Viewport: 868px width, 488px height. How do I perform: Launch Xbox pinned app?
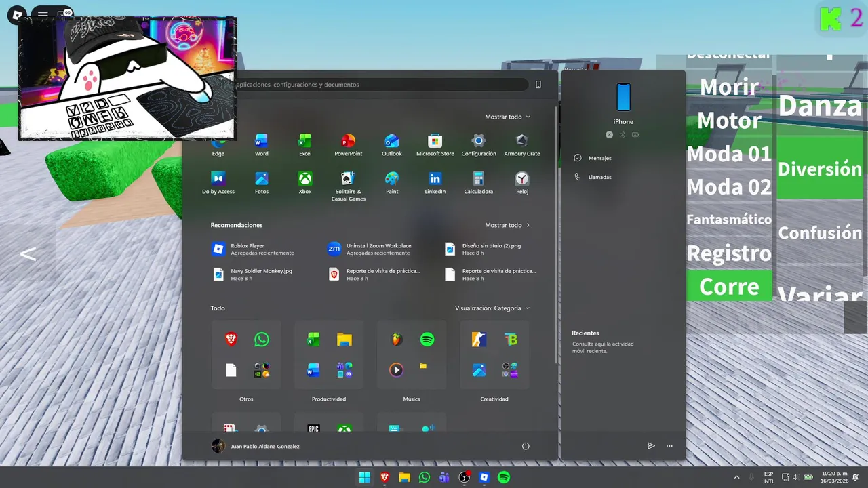305,183
